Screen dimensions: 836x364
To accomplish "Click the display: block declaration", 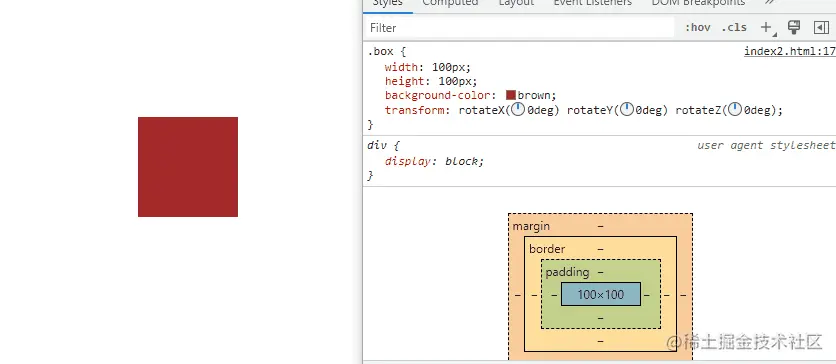I will pos(435,161).
